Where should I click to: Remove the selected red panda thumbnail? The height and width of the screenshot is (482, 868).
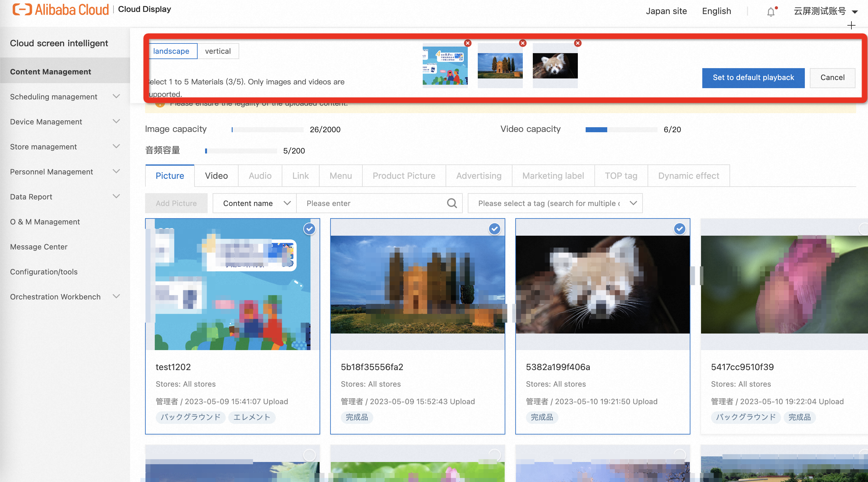tap(578, 43)
